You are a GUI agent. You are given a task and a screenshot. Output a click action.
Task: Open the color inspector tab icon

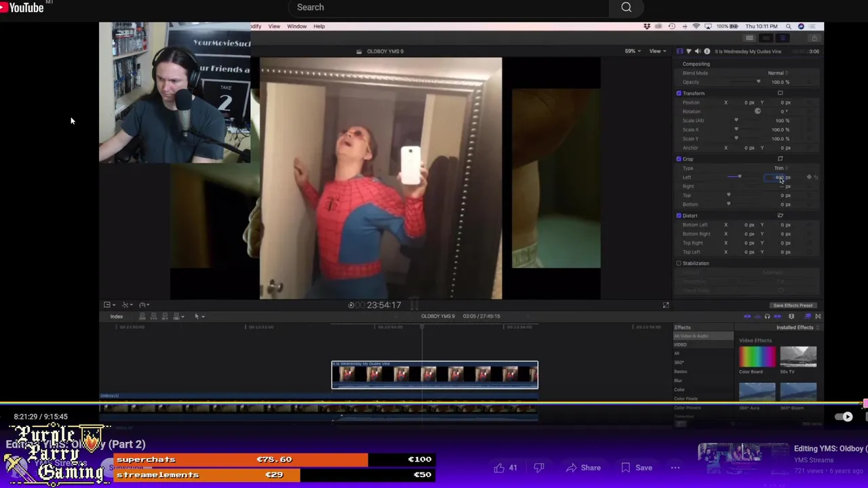pyautogui.click(x=689, y=52)
